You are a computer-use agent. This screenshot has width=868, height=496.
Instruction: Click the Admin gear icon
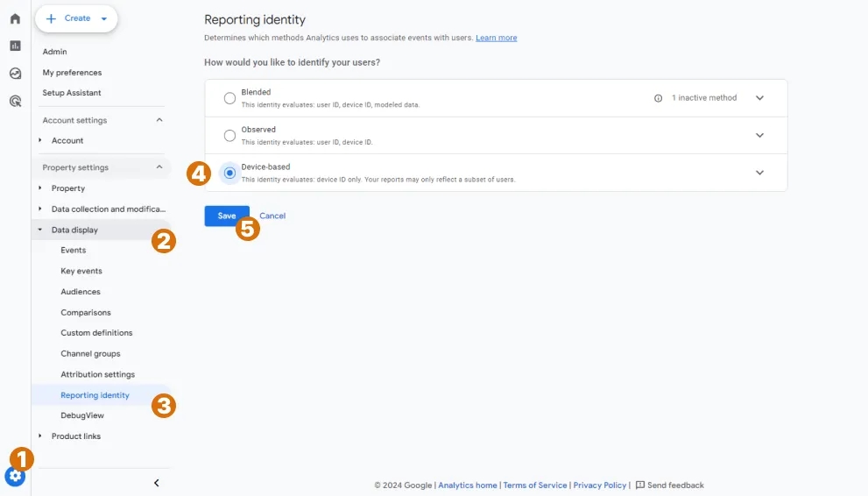[15, 476]
